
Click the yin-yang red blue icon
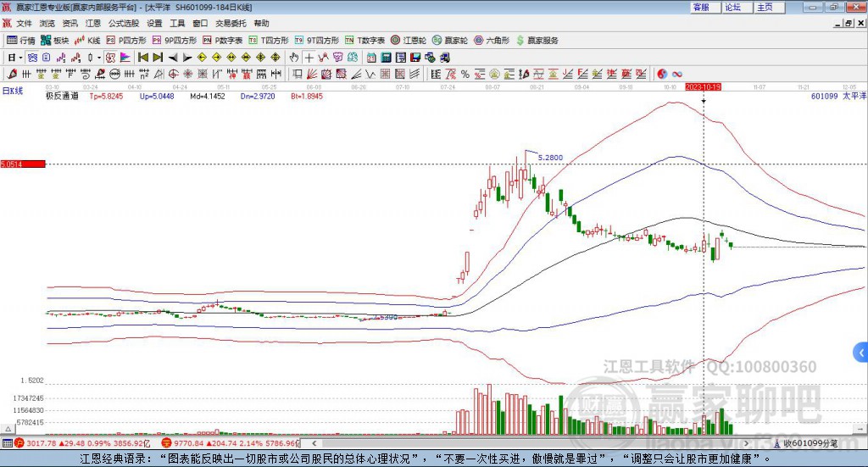point(662,74)
